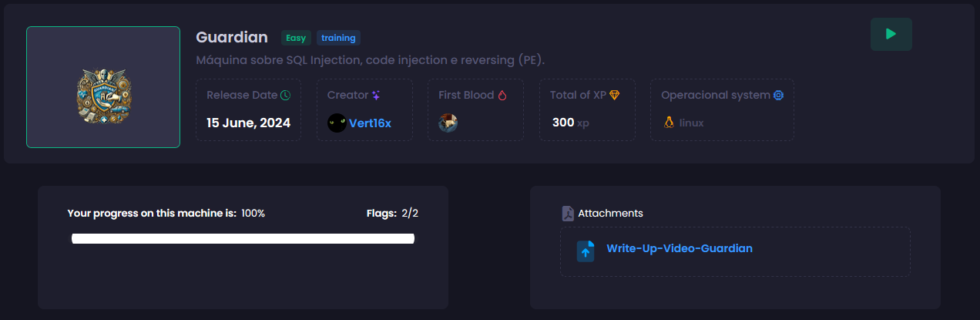Click the machine progress bar
The image size is (980, 320).
(243, 239)
